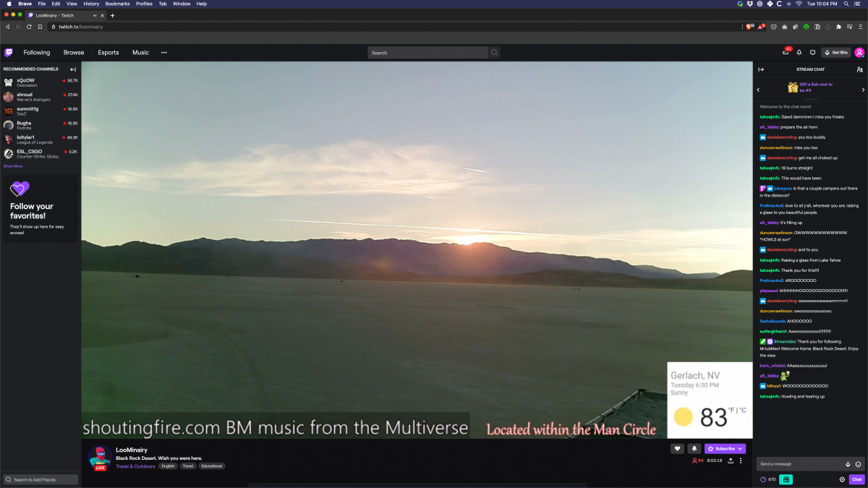Open the Following nav tab

click(37, 53)
